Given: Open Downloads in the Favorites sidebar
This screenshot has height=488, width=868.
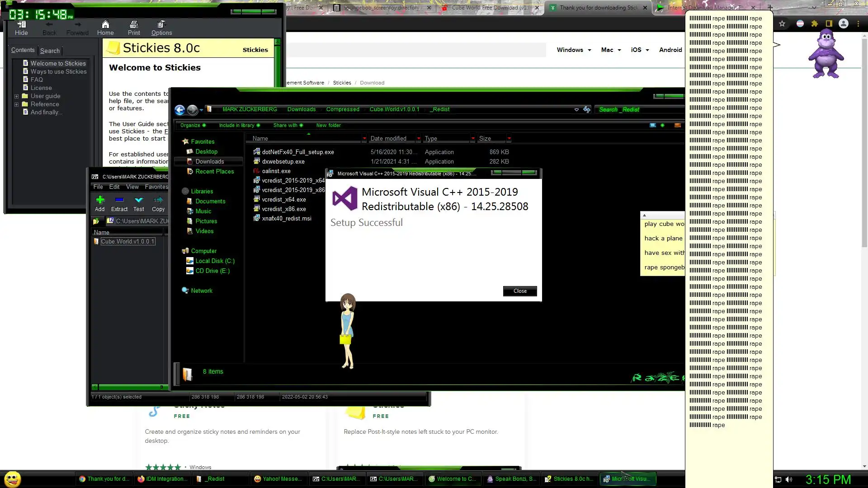Looking at the screenshot, I should [x=210, y=162].
